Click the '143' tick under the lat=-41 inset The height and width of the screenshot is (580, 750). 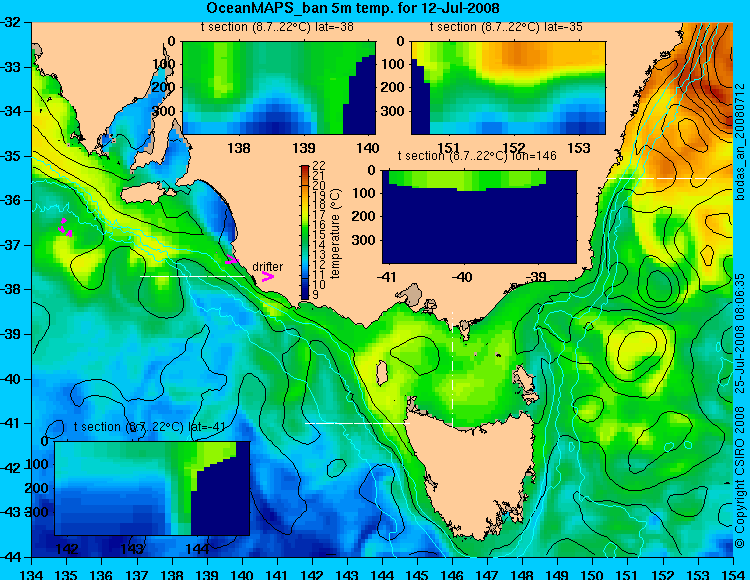point(132,548)
